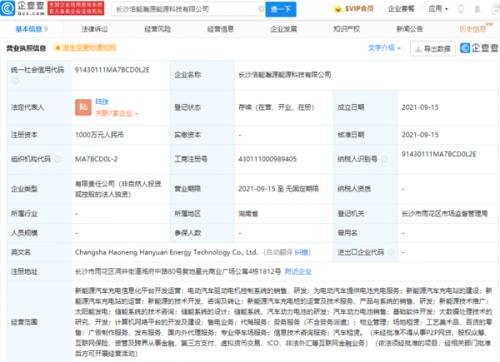Expand the 应用 dropdown menu
Screen dimensions: 500x362
coord(438,9)
